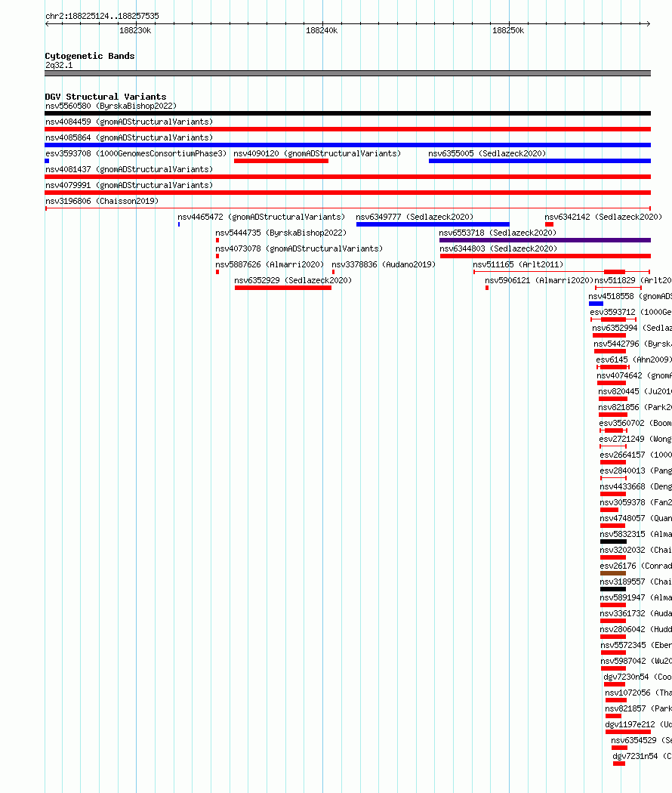Open nsv5444735 (ByrskaBishop2022) label

tap(281, 233)
